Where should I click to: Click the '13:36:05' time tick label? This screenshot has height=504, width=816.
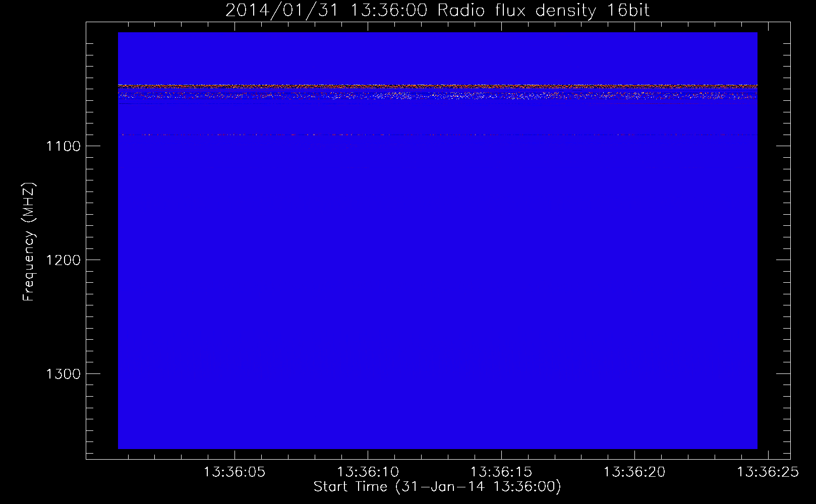(x=234, y=472)
